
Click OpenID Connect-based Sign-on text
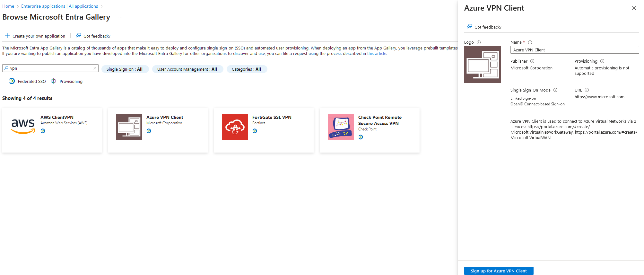pos(537,104)
